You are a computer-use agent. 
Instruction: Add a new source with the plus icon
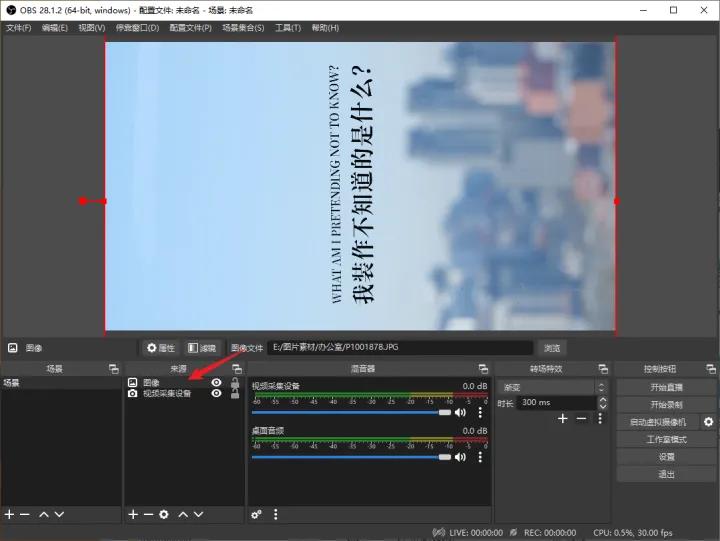click(x=132, y=514)
